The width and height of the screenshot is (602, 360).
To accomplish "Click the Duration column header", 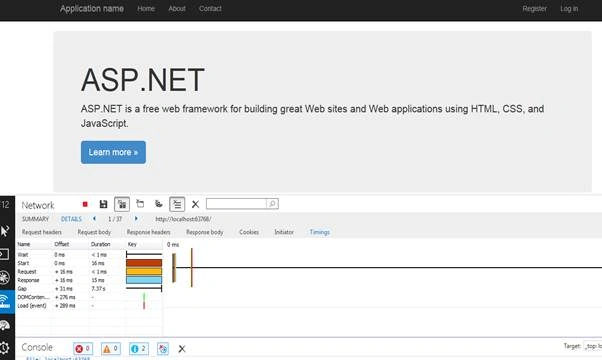I will pyautogui.click(x=101, y=244).
